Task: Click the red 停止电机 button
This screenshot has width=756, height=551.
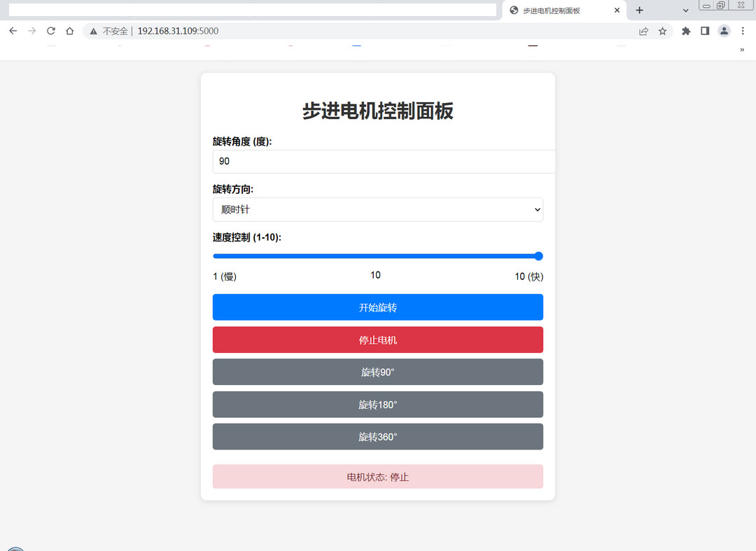Action: pos(378,340)
